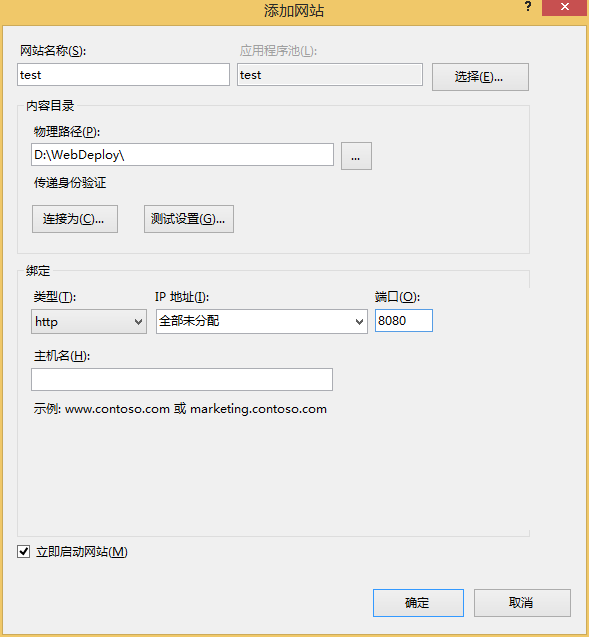Click the 类型(T) label
The width and height of the screenshot is (589, 637).
pyautogui.click(x=55, y=297)
